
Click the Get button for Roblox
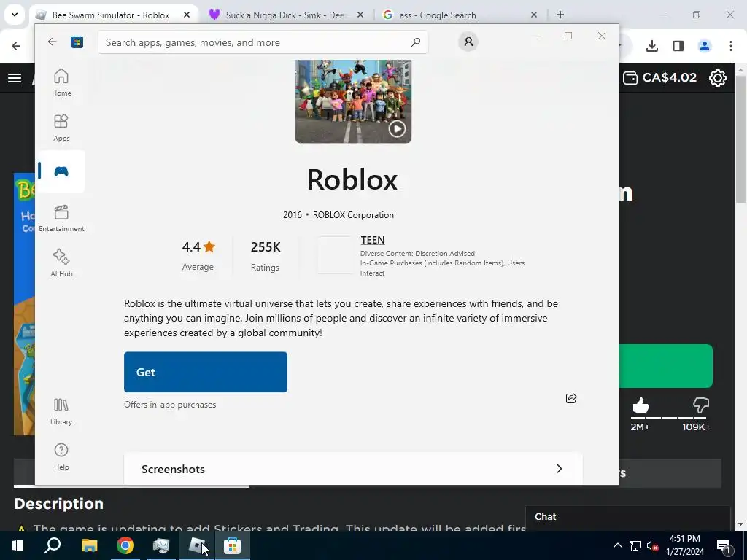[205, 372]
